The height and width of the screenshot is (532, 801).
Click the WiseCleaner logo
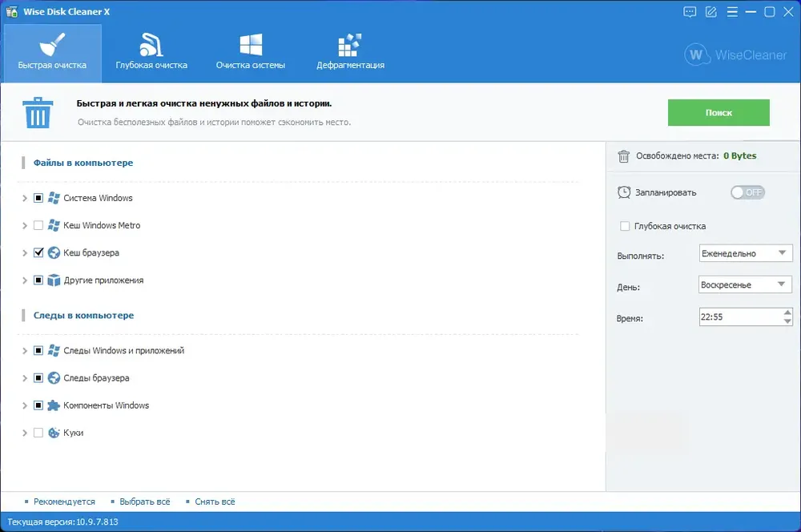[735, 54]
